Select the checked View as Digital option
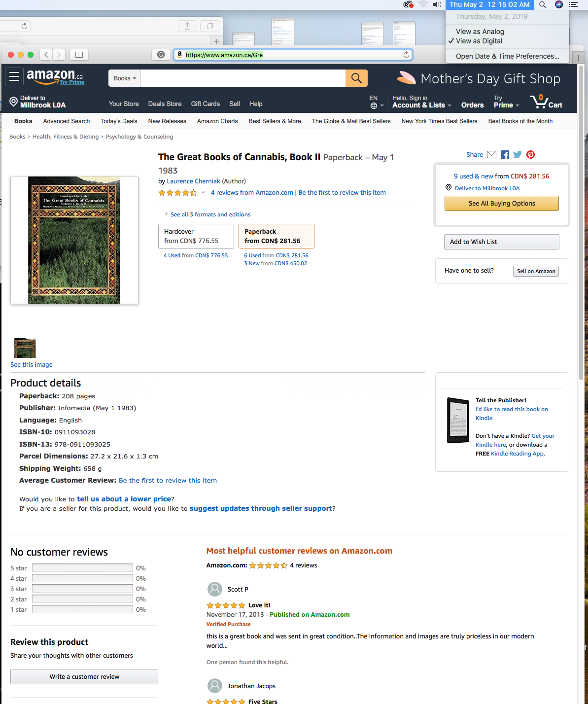588x704 pixels. [479, 41]
